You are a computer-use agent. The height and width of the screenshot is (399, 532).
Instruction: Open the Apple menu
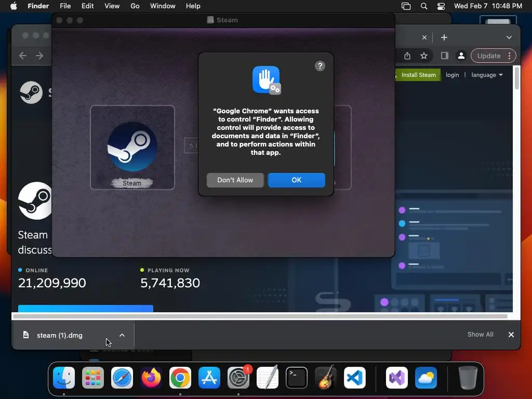pyautogui.click(x=14, y=6)
